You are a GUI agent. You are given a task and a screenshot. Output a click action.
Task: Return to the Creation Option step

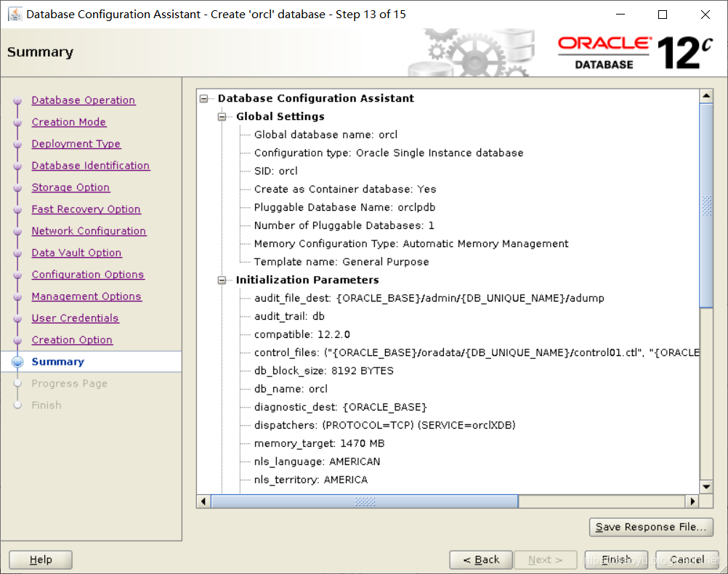pos(72,341)
